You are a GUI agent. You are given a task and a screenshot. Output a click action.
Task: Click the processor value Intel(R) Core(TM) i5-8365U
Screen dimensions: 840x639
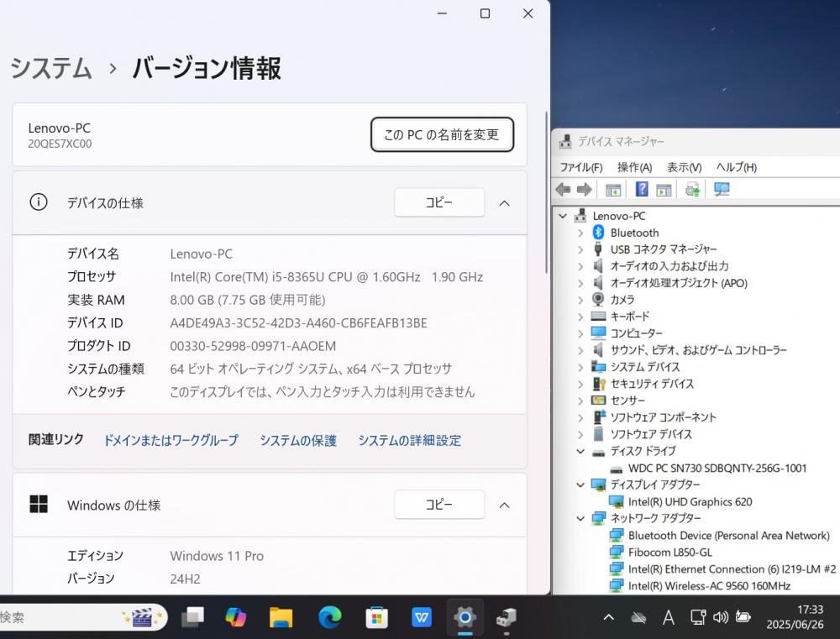pos(326,277)
